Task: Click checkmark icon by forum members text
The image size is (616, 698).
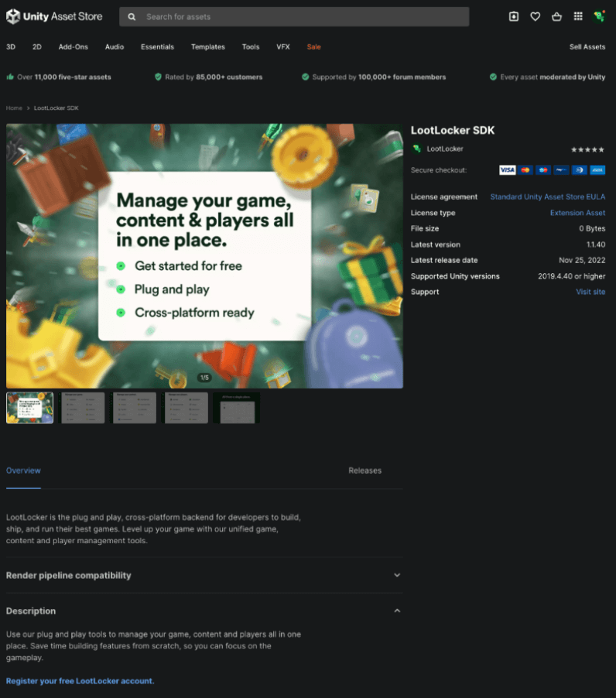Action: pos(306,77)
